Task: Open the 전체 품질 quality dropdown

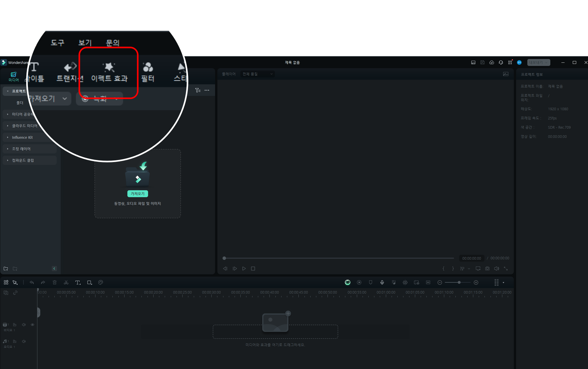Action: pos(257,74)
